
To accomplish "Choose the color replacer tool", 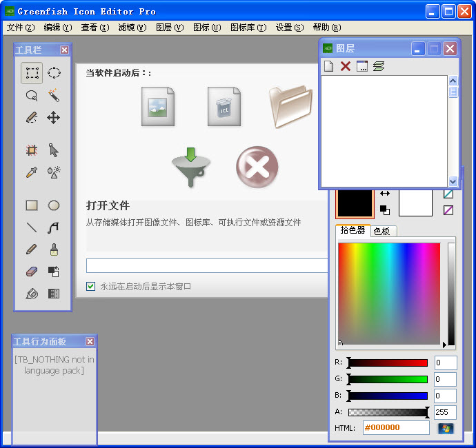I will (54, 272).
